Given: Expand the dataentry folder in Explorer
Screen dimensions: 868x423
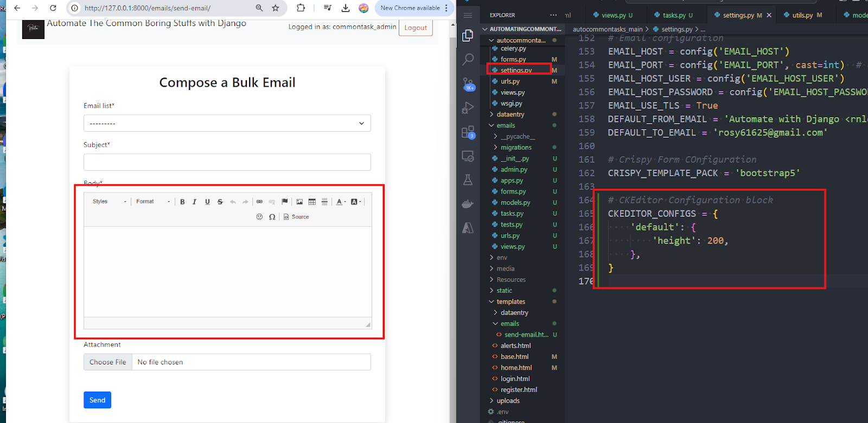Looking at the screenshot, I should [510, 114].
